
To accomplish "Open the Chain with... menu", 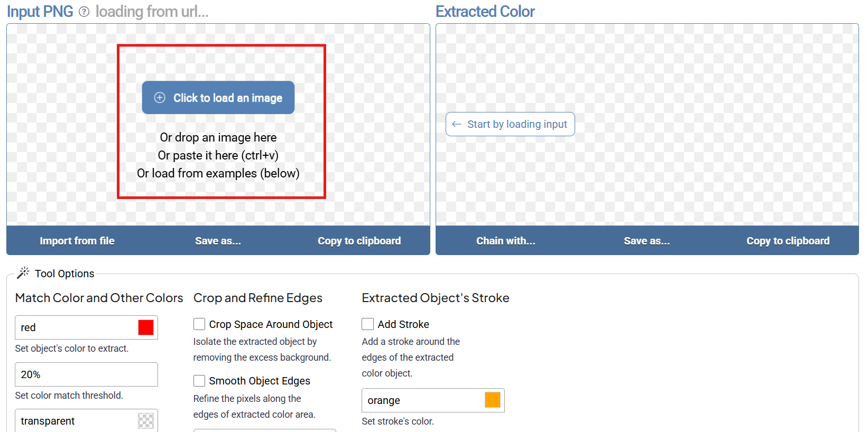I will [x=506, y=241].
